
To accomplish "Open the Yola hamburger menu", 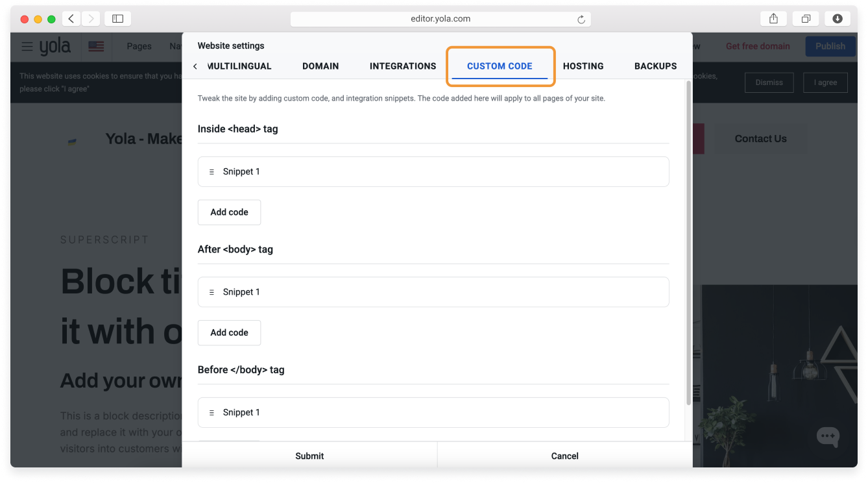I will (x=27, y=47).
